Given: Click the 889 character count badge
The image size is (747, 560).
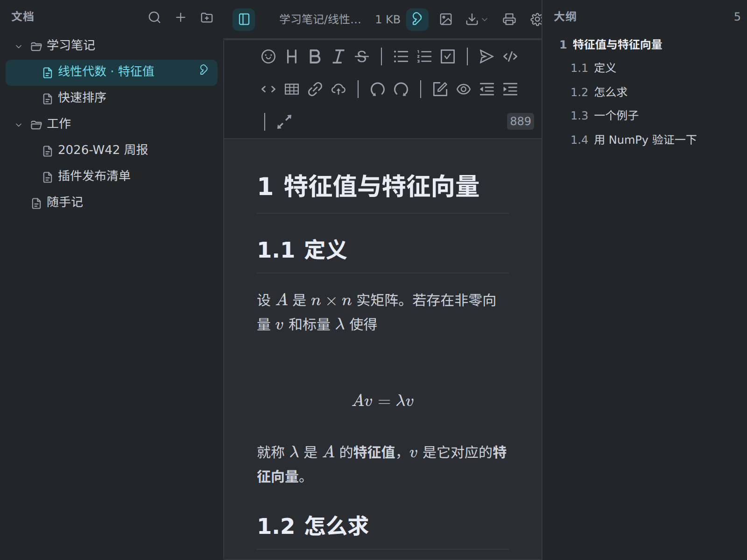Looking at the screenshot, I should click(x=520, y=121).
